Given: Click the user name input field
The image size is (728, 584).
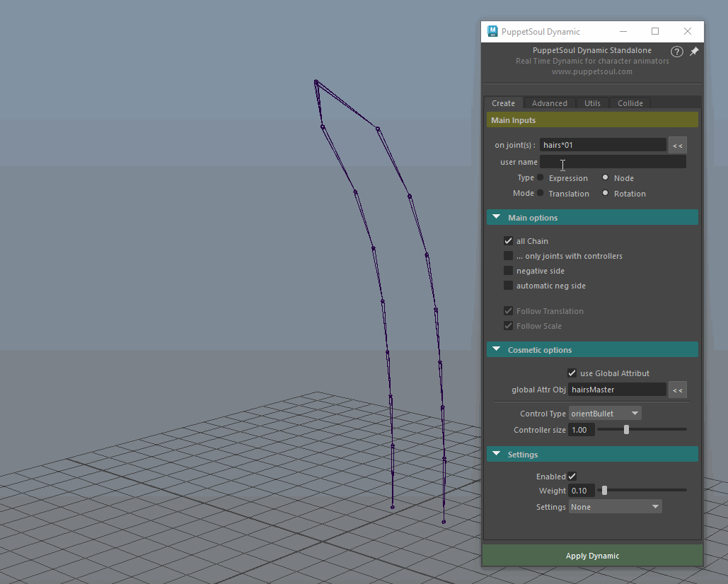Looking at the screenshot, I should pos(613,162).
